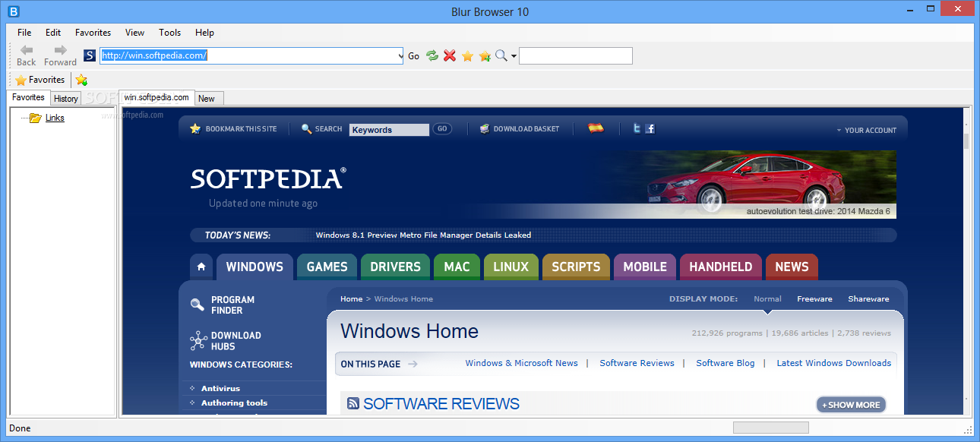Add to favorites with star-plus icon in address toolbar
This screenshot has width=980, height=442.
coord(485,55)
